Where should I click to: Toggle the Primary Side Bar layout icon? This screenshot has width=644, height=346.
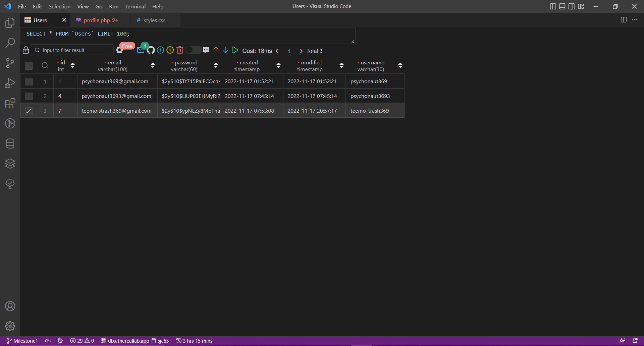(553, 6)
